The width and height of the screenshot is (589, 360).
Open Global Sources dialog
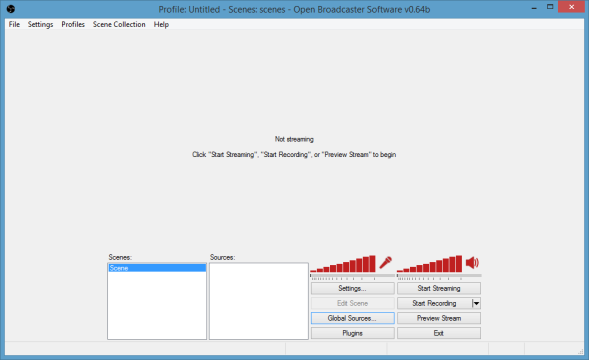pos(352,318)
